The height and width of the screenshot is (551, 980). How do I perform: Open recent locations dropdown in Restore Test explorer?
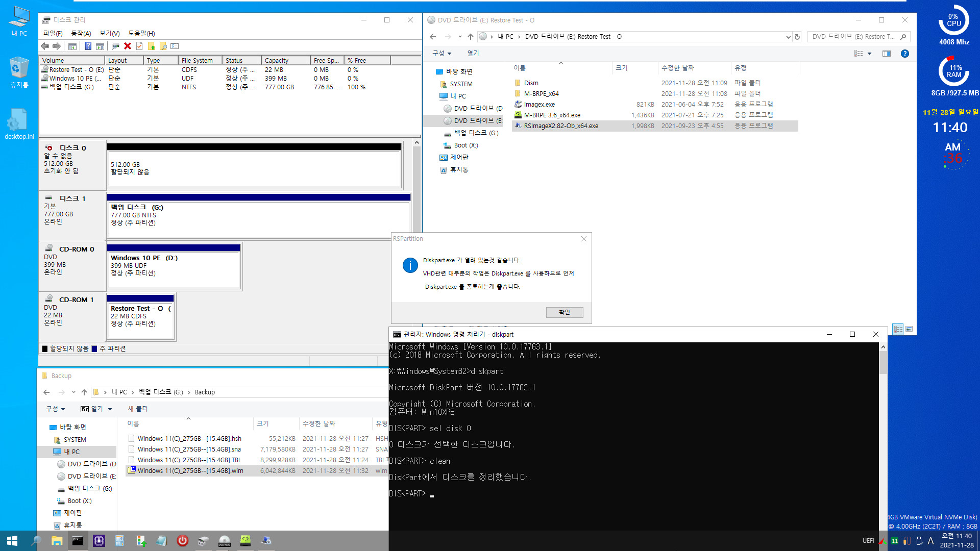tap(460, 37)
